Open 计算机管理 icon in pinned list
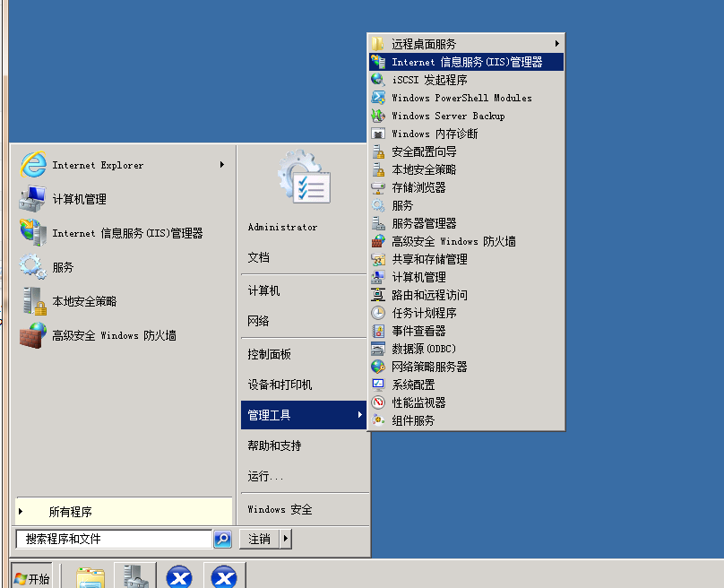Image resolution: width=724 pixels, height=588 pixels. (33, 199)
